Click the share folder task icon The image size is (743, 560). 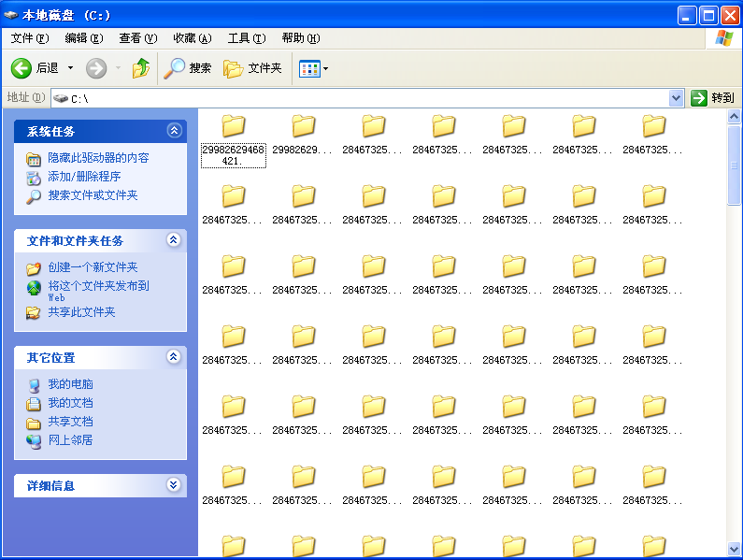point(33,312)
